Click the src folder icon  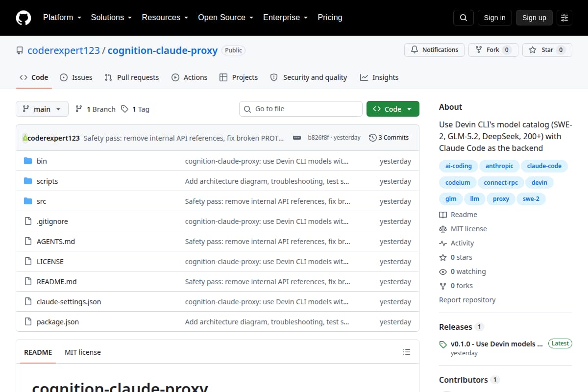pos(28,201)
